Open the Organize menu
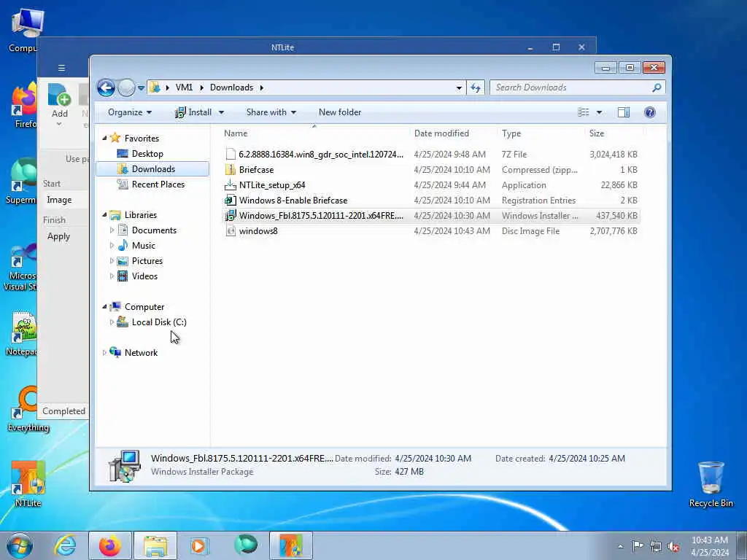Viewport: 747px width, 560px height. click(x=130, y=112)
